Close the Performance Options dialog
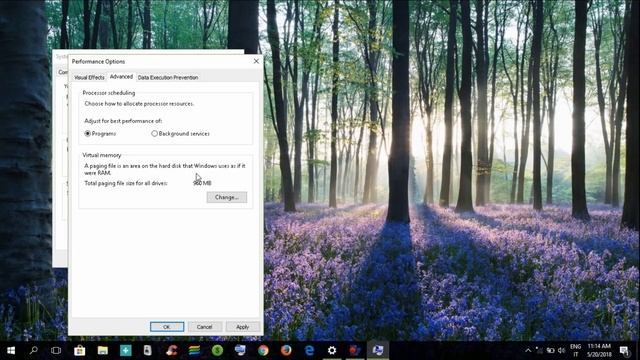Image resolution: width=640 pixels, height=360 pixels. tap(256, 61)
